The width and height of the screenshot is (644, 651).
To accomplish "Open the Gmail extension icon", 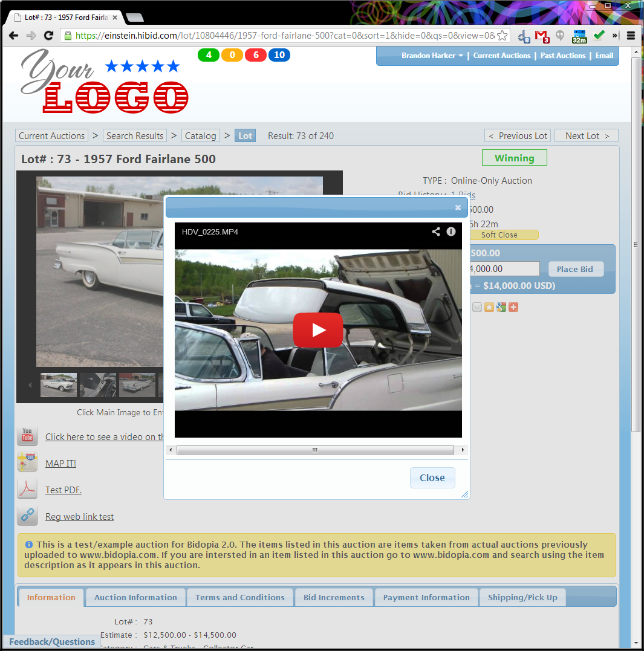I will (542, 36).
